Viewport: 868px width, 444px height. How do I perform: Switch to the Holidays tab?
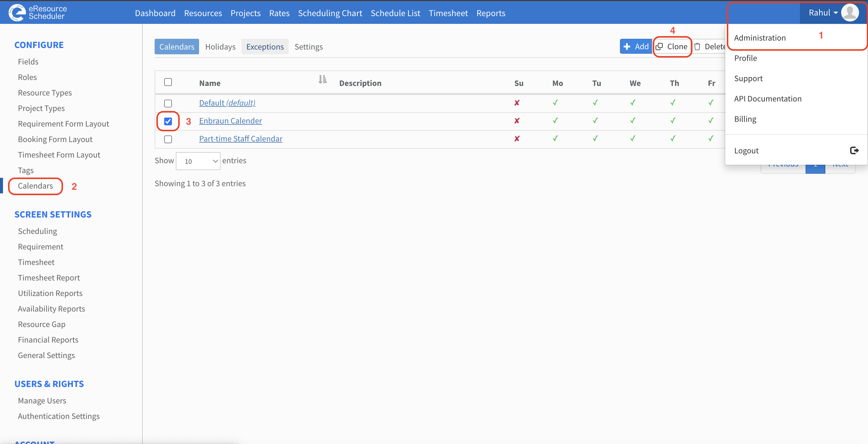220,47
